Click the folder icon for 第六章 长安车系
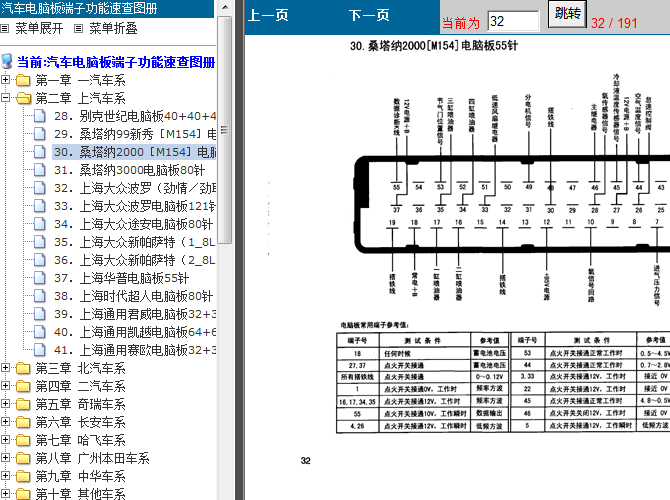Screen dimensions: 670x500 pos(23,422)
